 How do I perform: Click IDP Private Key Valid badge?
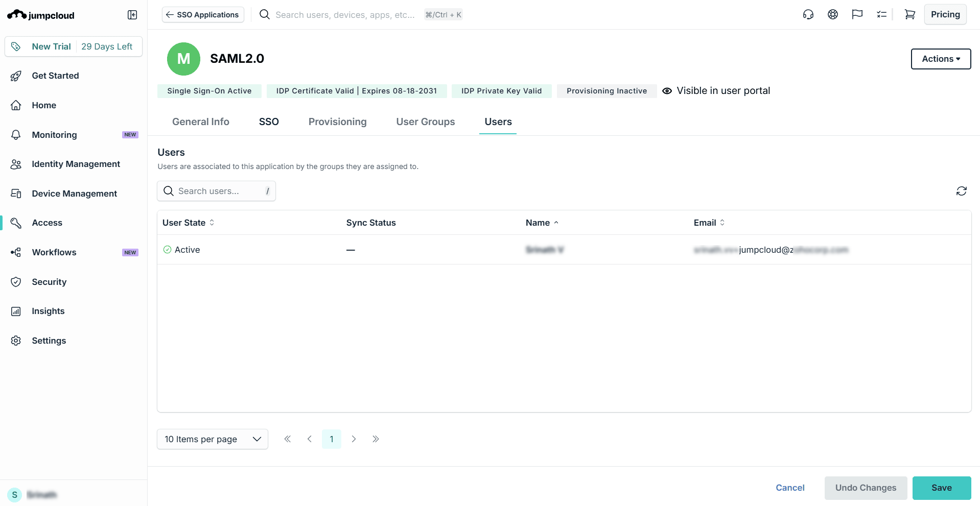502,91
